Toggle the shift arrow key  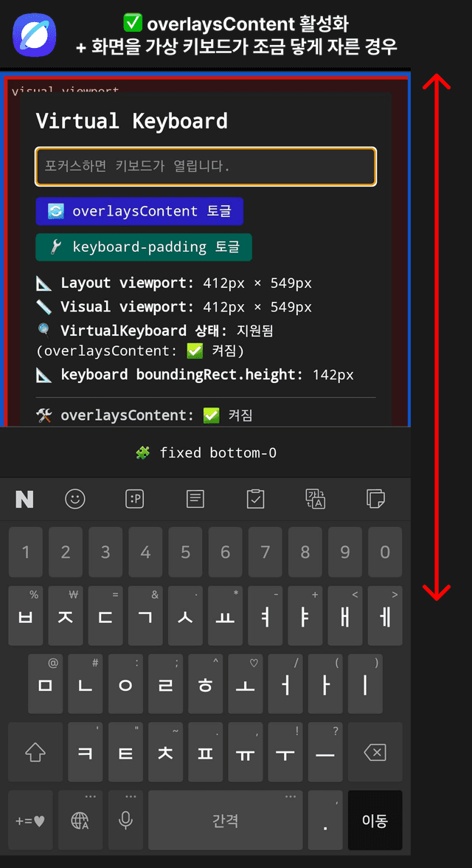[x=35, y=751]
